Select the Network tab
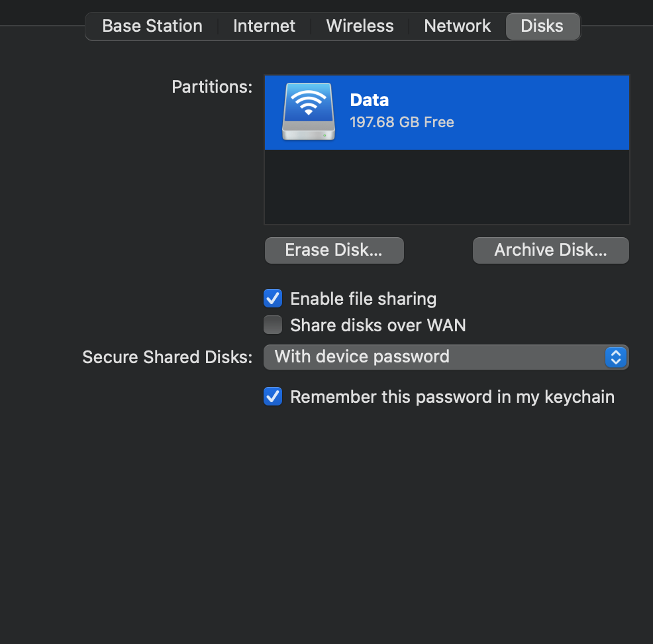The width and height of the screenshot is (653, 644). point(457,27)
